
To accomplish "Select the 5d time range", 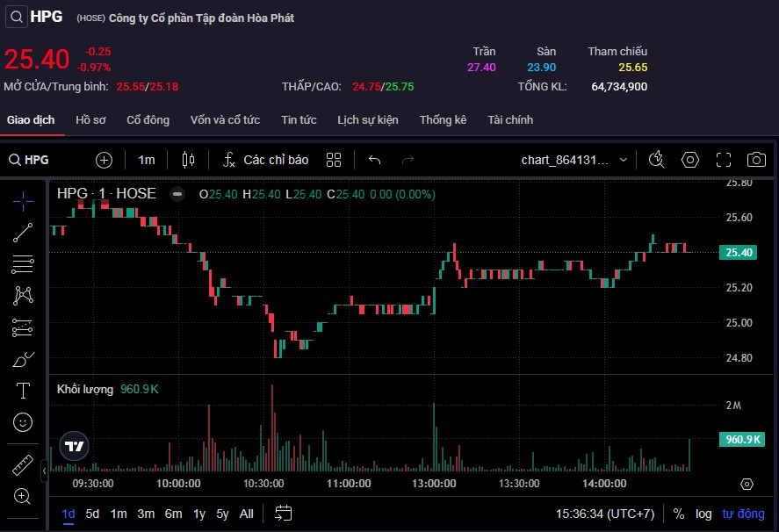I will tap(92, 514).
